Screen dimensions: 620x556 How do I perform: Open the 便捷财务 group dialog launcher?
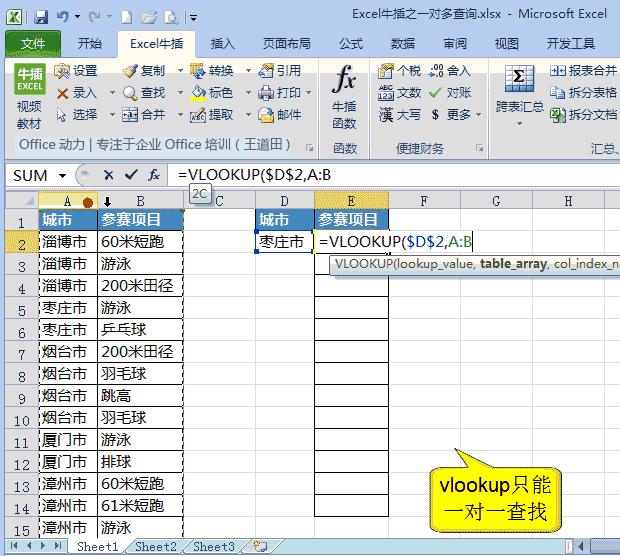click(x=480, y=148)
